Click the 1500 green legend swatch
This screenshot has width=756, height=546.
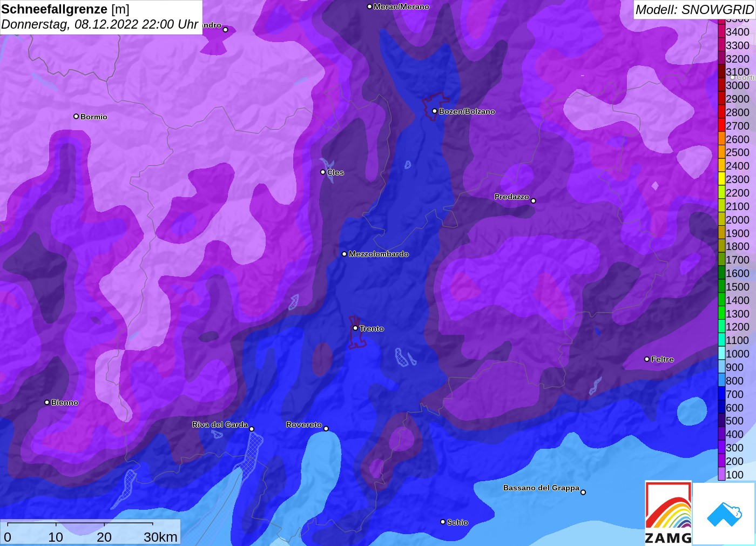(x=721, y=287)
